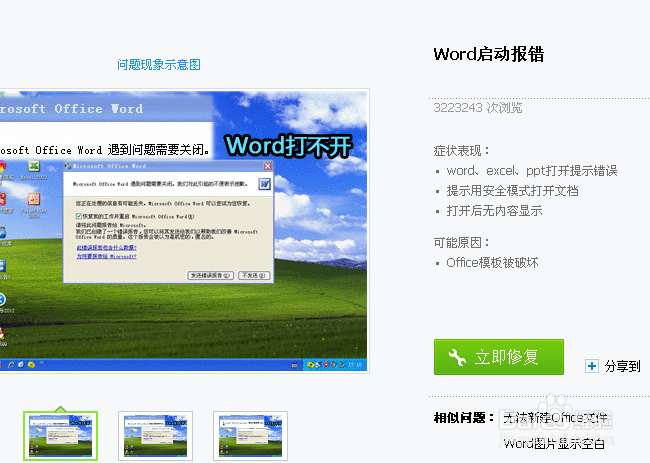Click the 问题现象示意图 heading link
Screen dimensions: 650x463
[x=159, y=65]
